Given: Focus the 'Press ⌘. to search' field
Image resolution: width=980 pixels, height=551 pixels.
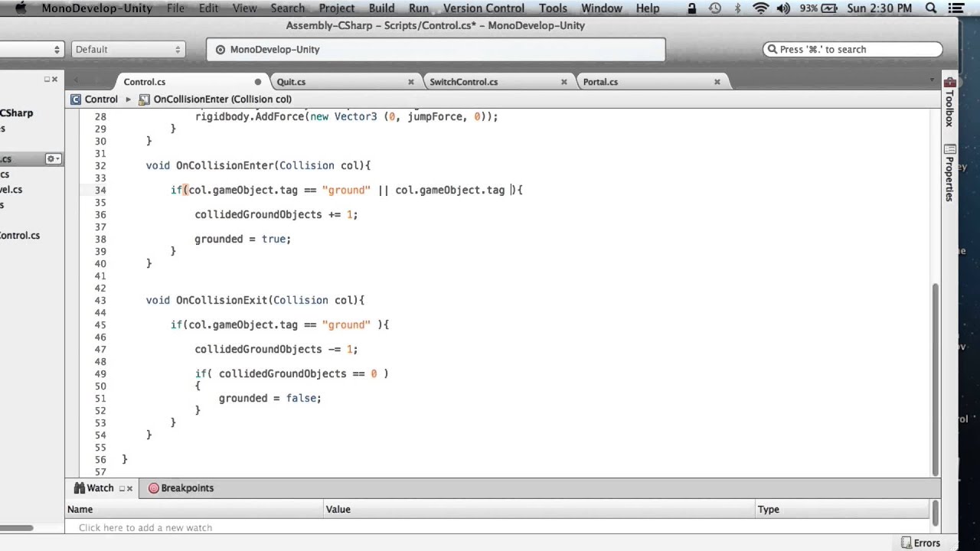Looking at the screenshot, I should click(852, 49).
